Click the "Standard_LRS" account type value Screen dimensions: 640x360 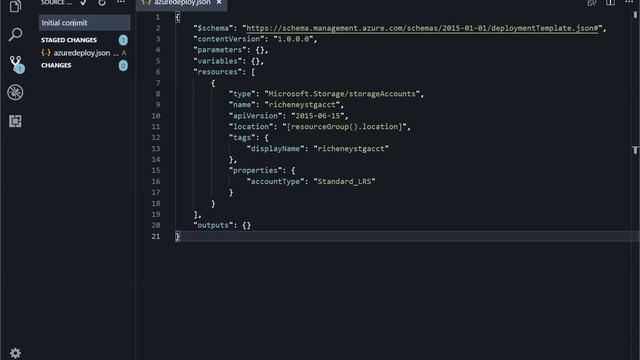point(344,181)
